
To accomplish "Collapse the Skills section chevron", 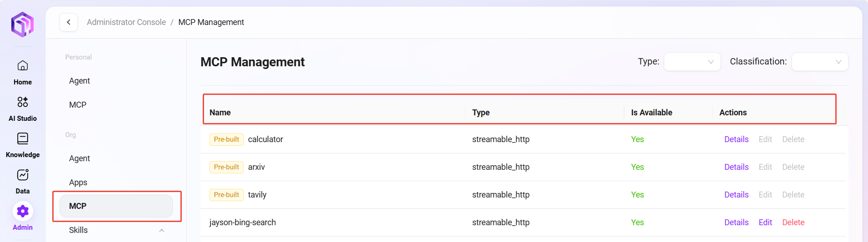I will click(162, 230).
